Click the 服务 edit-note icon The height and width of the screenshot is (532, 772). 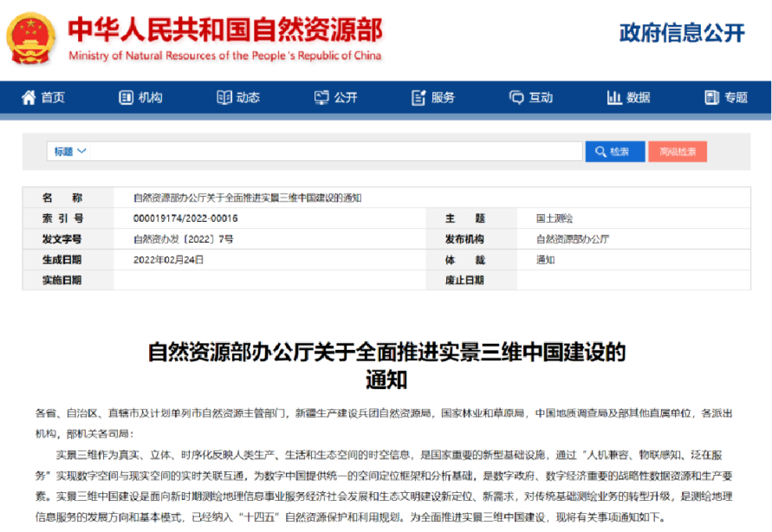419,98
